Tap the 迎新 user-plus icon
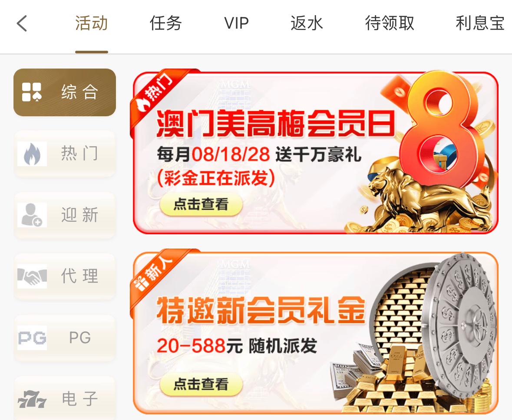 point(32,215)
